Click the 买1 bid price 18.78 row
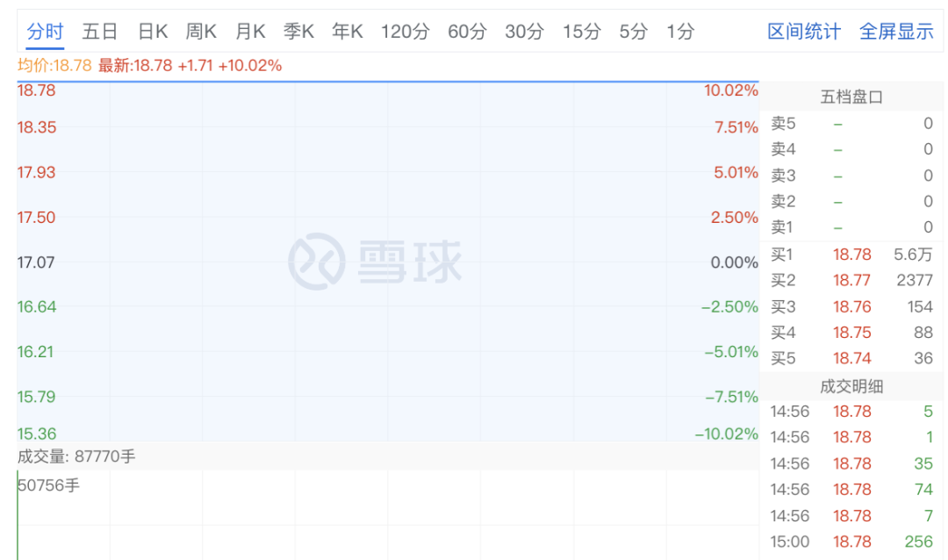The image size is (948, 560). click(x=851, y=255)
